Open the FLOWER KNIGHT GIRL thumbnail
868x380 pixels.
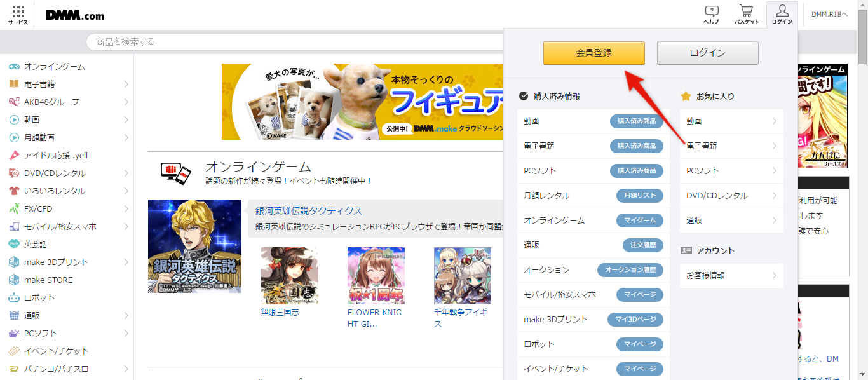[x=376, y=276]
